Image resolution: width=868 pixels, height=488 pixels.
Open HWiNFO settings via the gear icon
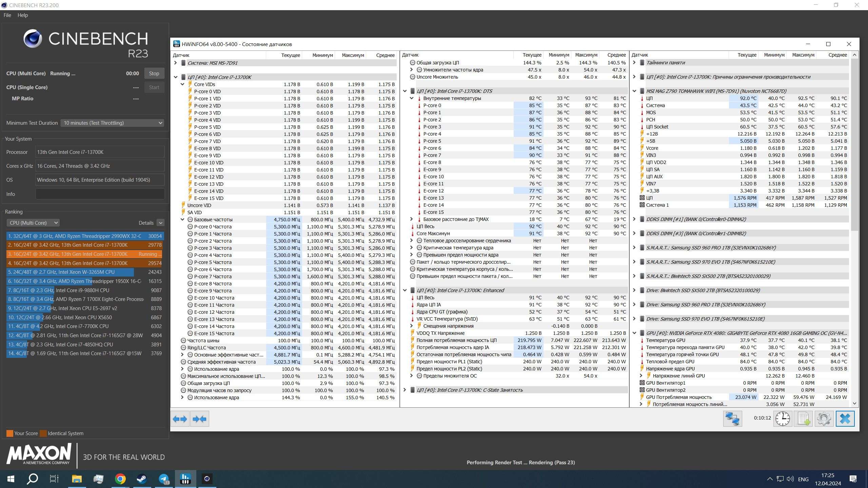pos(824,419)
